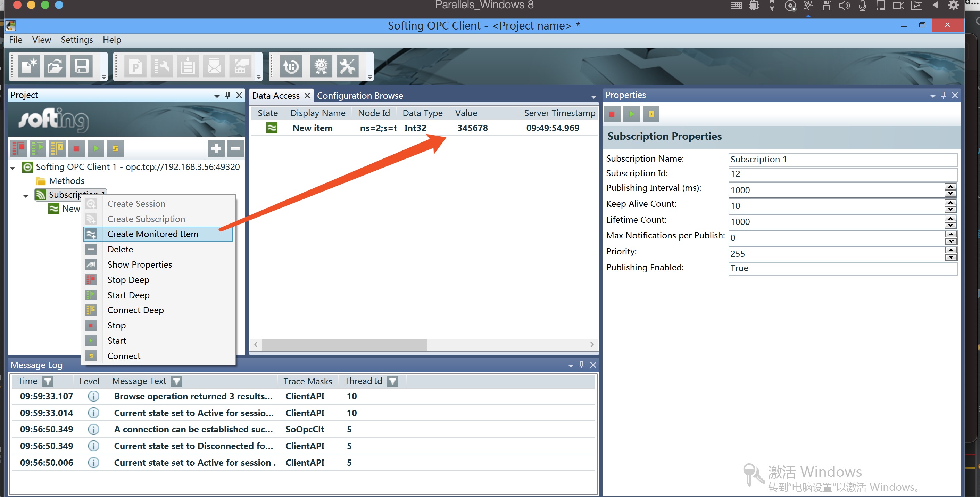Choose Delete from the context menu
Screen dimensions: 980x497
[158, 249]
